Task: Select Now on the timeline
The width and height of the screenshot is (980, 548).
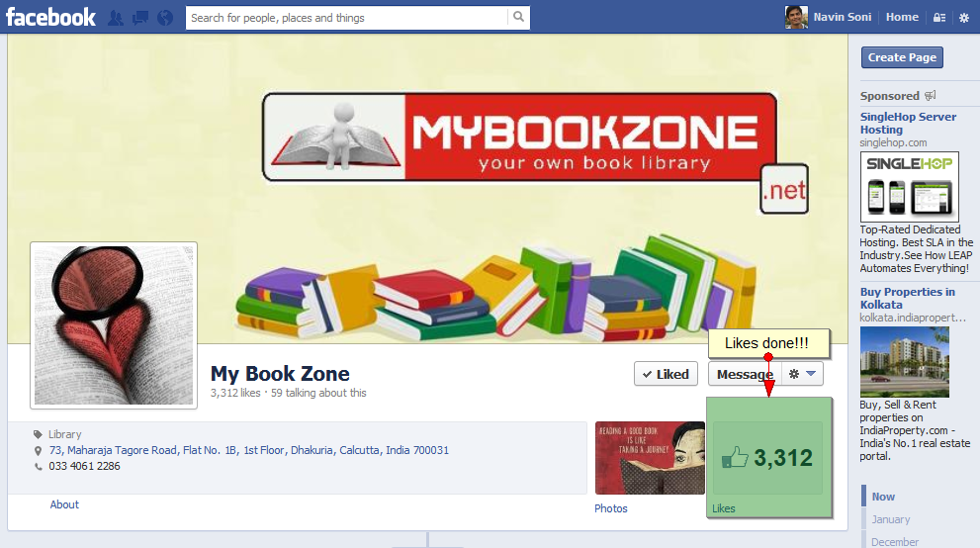Action: (x=883, y=497)
